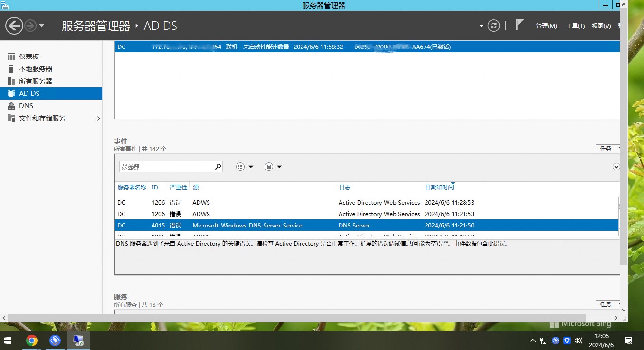
Task: Open the 任务 button for the 事件 section
Action: pos(606,148)
